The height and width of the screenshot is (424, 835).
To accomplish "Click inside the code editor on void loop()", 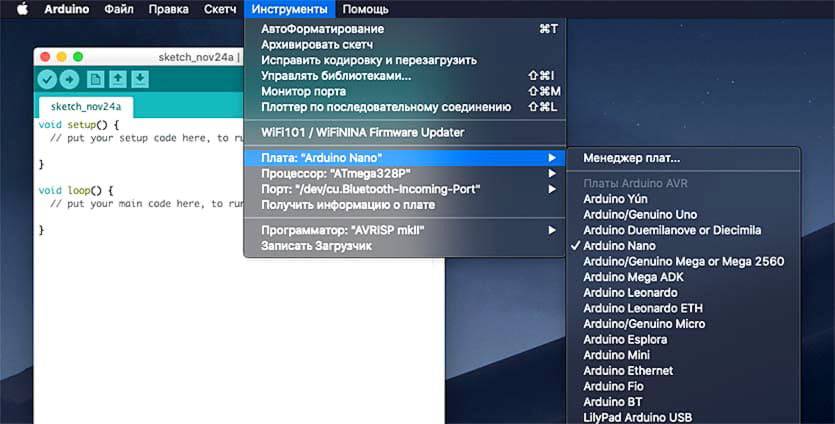I will click(76, 189).
